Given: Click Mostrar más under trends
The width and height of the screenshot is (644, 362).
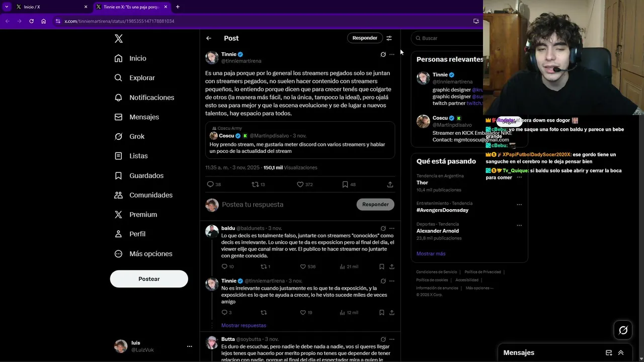Looking at the screenshot, I should 431,254.
